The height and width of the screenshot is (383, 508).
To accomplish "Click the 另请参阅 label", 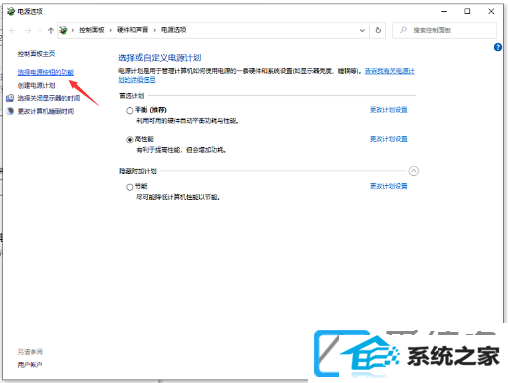I will tap(30, 352).
